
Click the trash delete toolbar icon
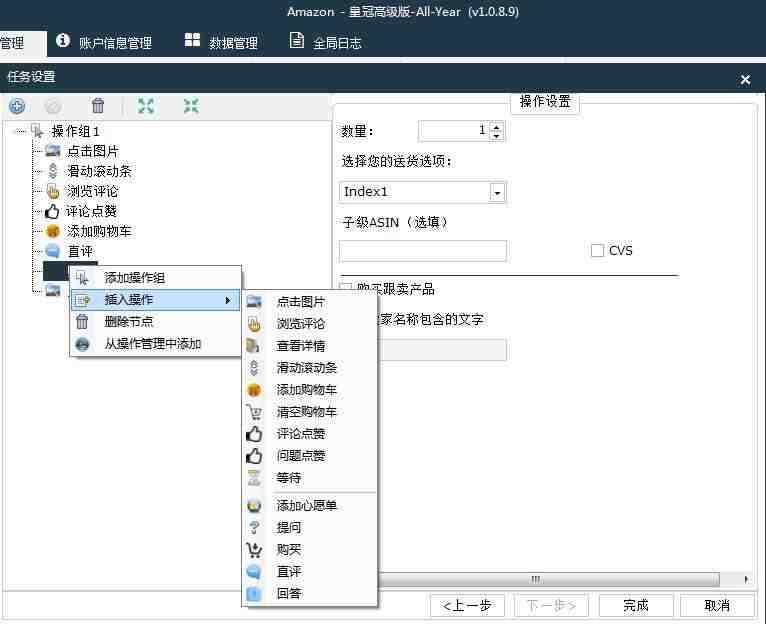pyautogui.click(x=98, y=106)
